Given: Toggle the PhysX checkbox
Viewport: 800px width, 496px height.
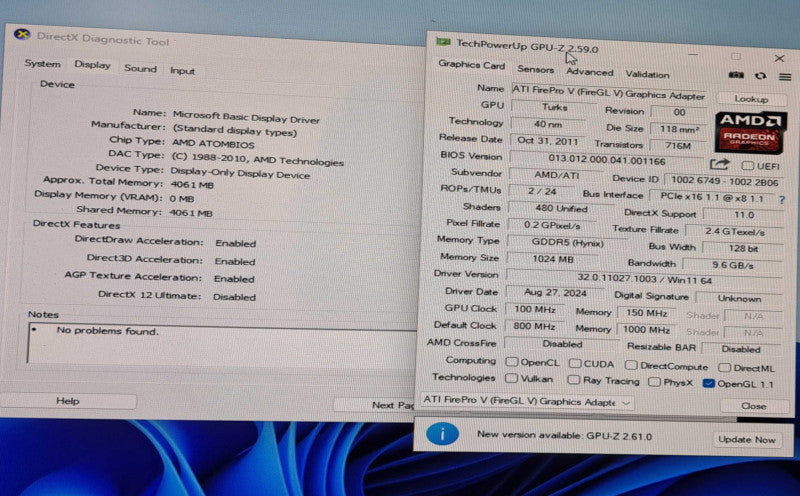Looking at the screenshot, I should click(654, 382).
